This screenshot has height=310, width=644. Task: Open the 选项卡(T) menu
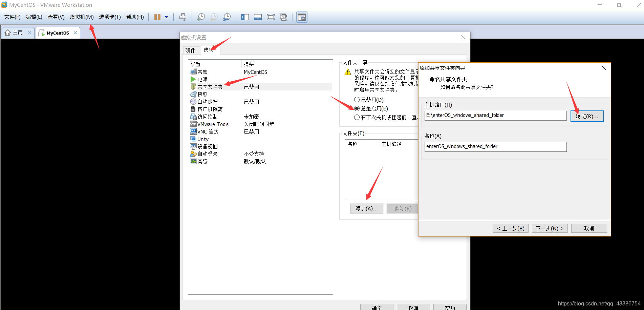pyautogui.click(x=110, y=17)
